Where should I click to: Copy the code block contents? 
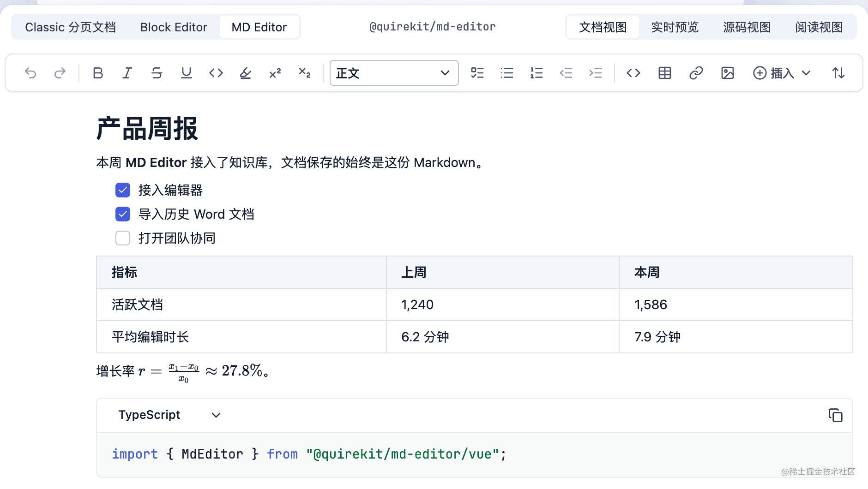point(836,415)
